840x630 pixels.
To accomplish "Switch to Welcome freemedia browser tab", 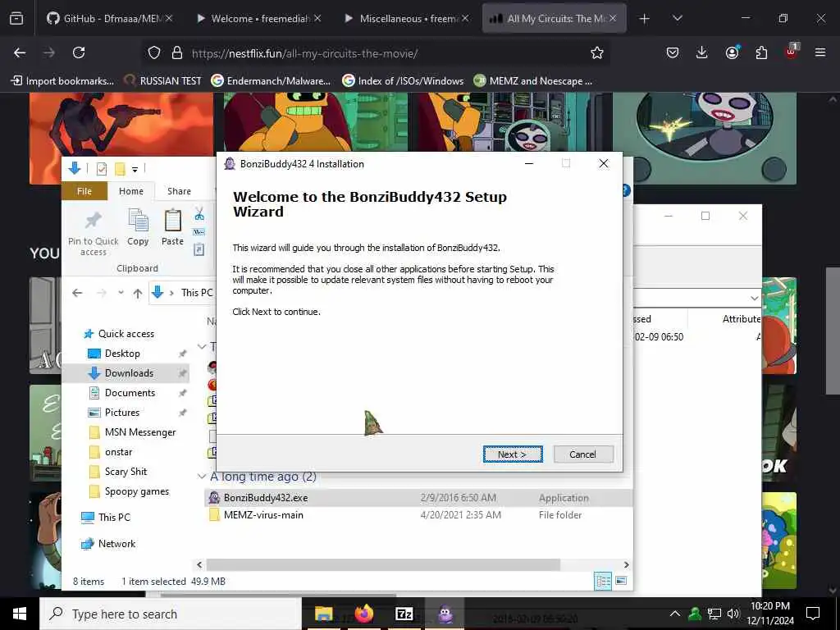I will tap(258, 18).
